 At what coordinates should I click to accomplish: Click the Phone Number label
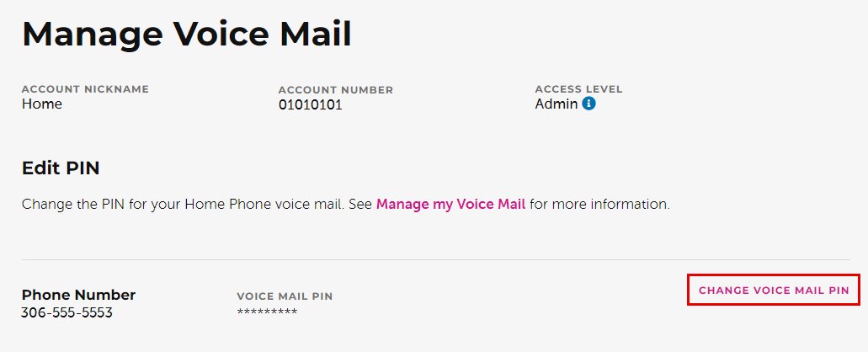[x=78, y=295]
